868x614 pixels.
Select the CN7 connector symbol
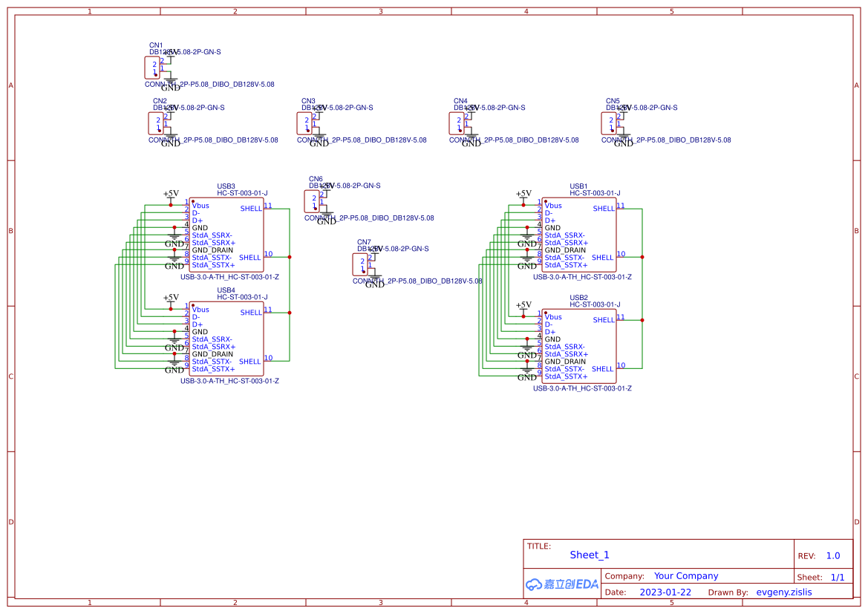360,264
